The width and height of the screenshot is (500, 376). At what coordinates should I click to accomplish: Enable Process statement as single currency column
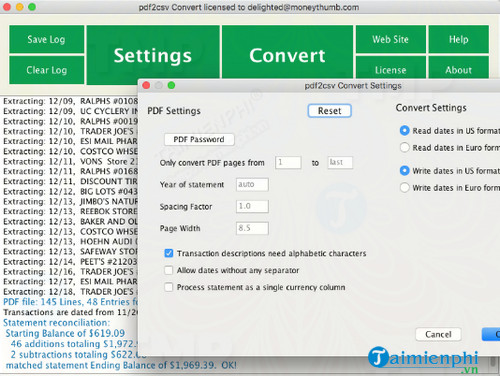pos(169,287)
